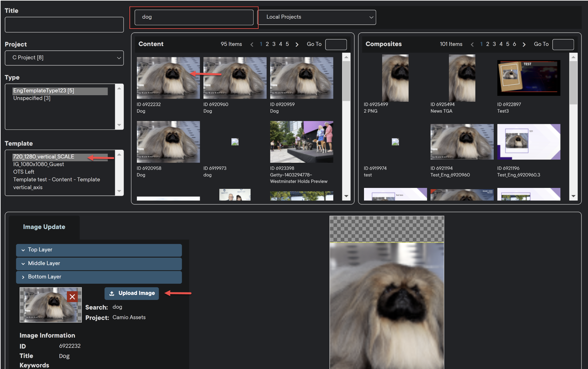Collapse the Middle Layer section
The height and width of the screenshot is (369, 588).
(x=99, y=264)
